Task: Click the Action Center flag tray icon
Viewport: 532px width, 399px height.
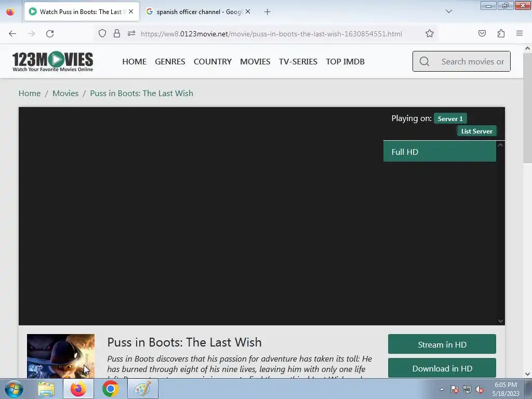Action: click(455, 389)
